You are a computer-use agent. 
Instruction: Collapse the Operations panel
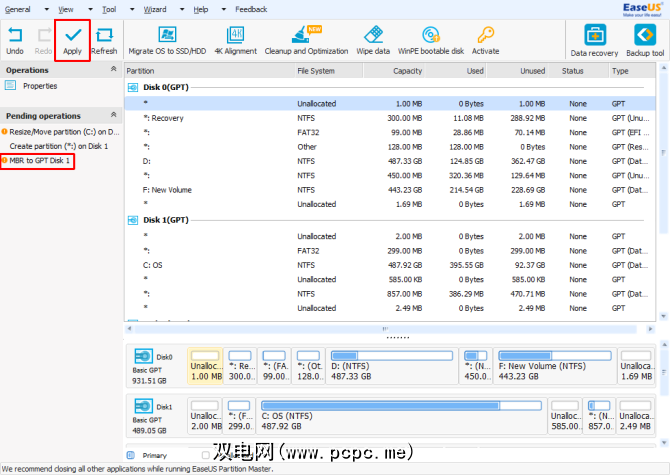(114, 69)
